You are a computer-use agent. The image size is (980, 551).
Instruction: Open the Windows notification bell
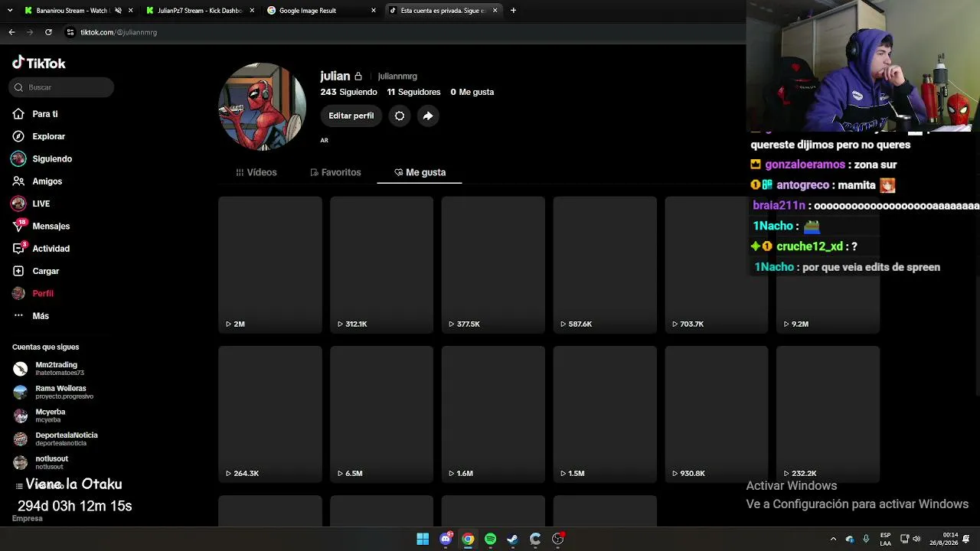[967, 539]
